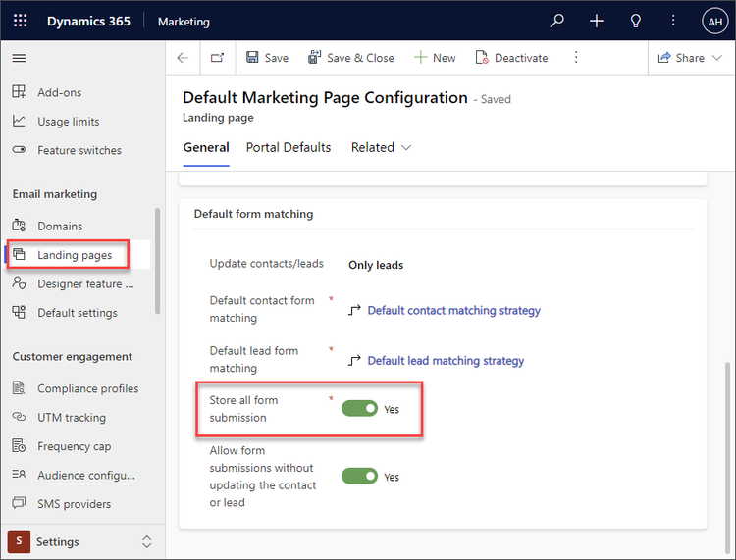
Task: Switch to the Portal Defaults tab
Action: point(289,148)
